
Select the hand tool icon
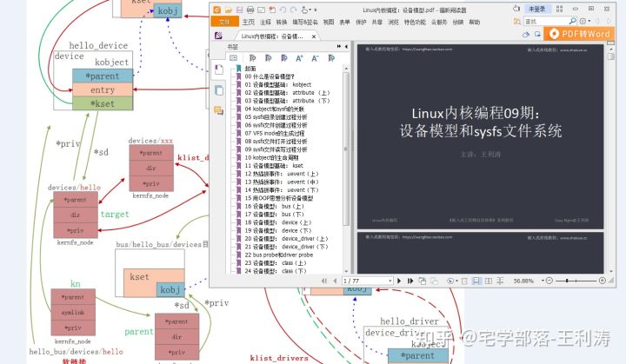tap(304, 10)
